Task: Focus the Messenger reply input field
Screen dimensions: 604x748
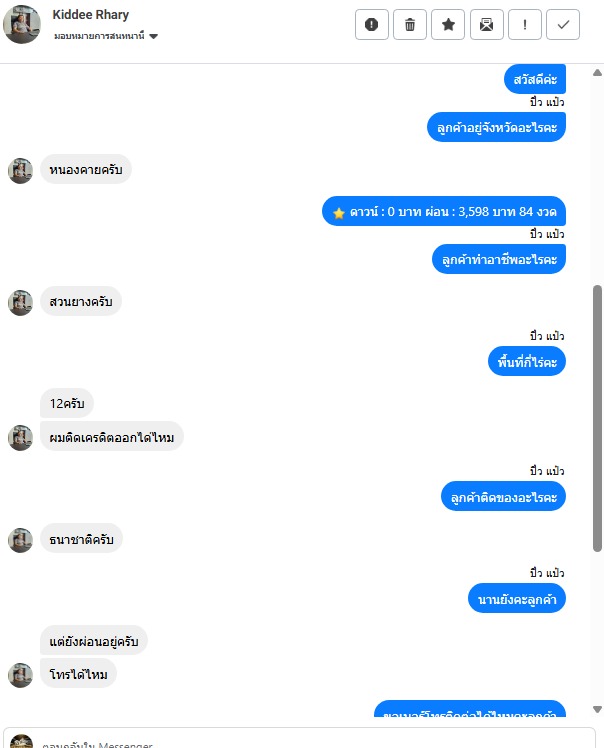Action: [299, 738]
